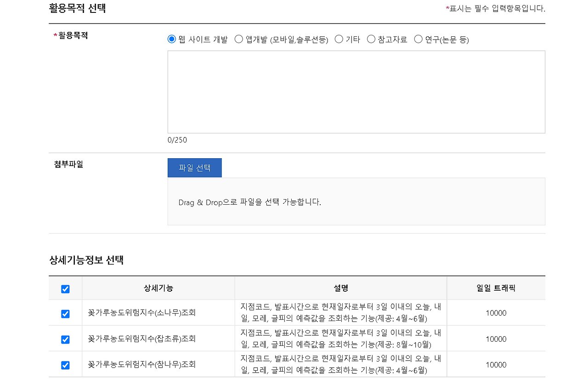Click the Drag & Drop file upload area
This screenshot has width=588, height=379.
[356, 201]
